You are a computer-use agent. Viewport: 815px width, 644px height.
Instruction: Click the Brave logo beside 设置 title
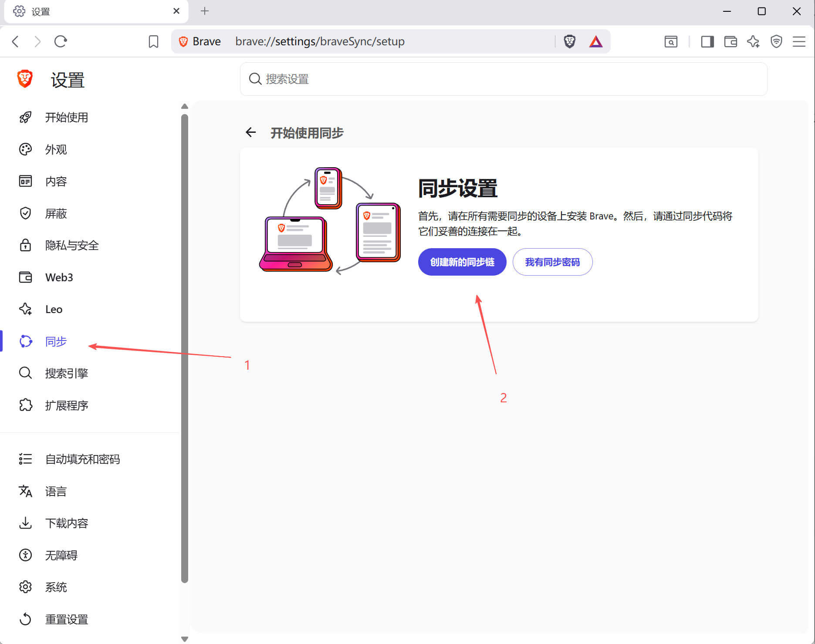tap(25, 79)
